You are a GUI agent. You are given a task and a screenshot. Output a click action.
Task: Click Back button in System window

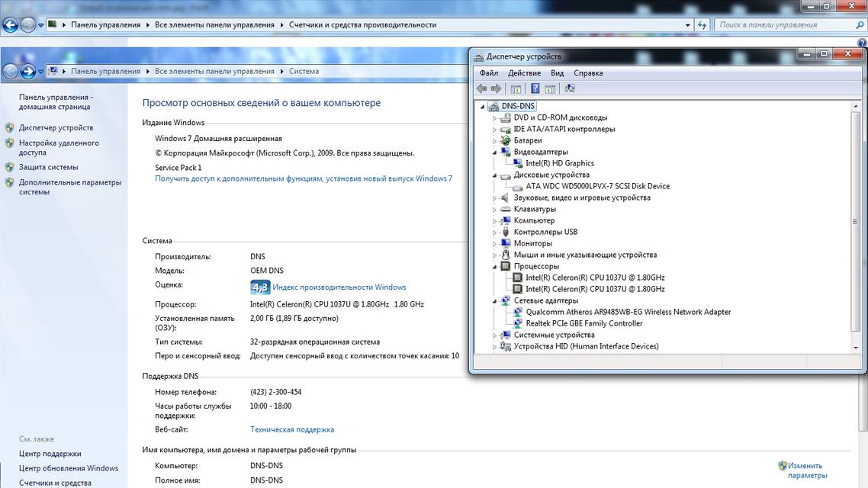coord(11,72)
